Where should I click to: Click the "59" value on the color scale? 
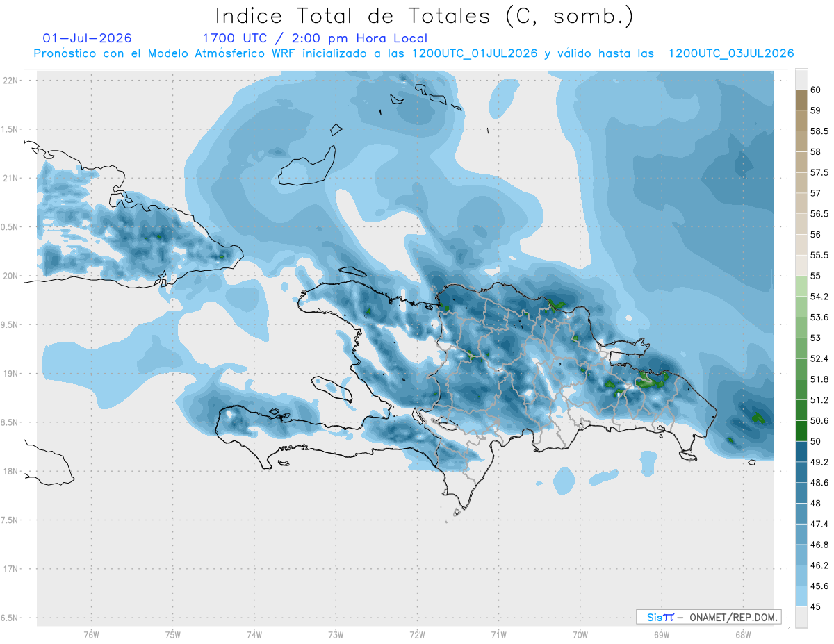coord(815,110)
